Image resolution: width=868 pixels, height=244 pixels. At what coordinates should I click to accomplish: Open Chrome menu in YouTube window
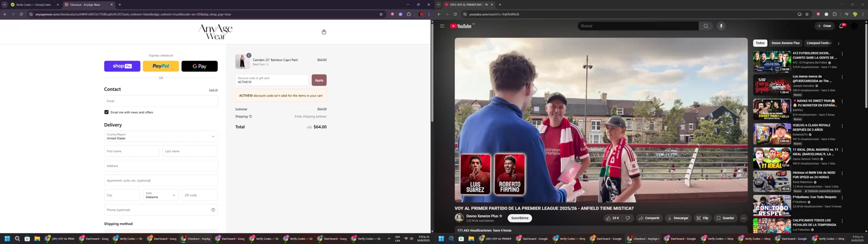tap(863, 14)
